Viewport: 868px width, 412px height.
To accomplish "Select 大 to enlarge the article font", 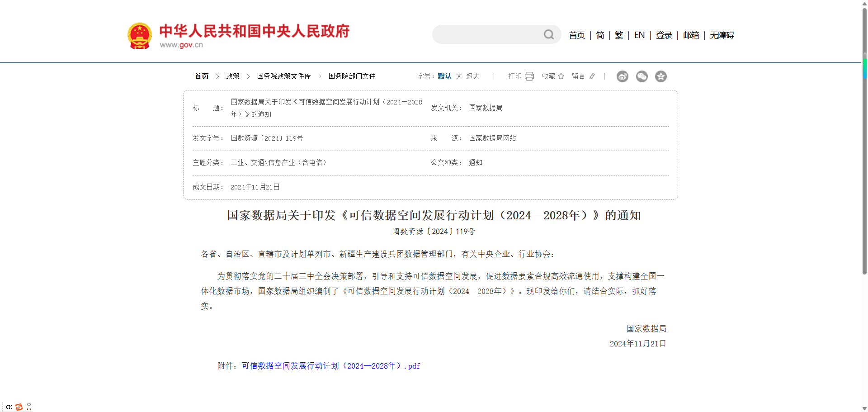I will tap(458, 76).
